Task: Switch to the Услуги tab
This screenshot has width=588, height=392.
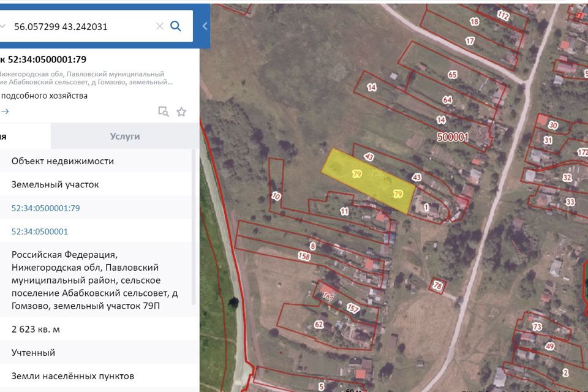Action: click(x=125, y=136)
